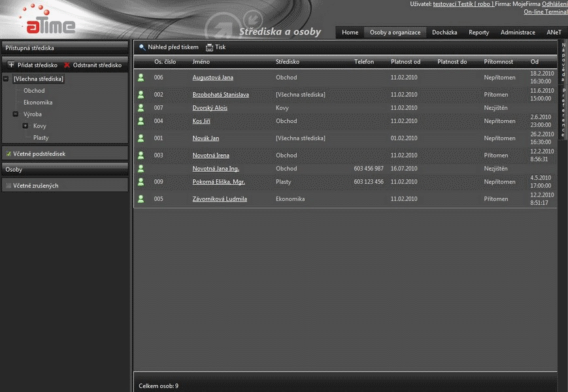This screenshot has height=392, width=568.
Task: Select Obchod in the středisko tree
Action: tap(34, 91)
